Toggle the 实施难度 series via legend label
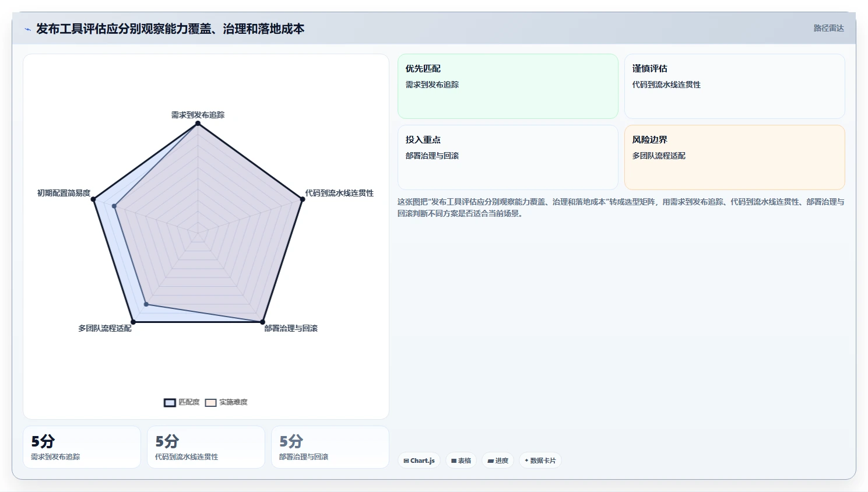 [x=233, y=402]
